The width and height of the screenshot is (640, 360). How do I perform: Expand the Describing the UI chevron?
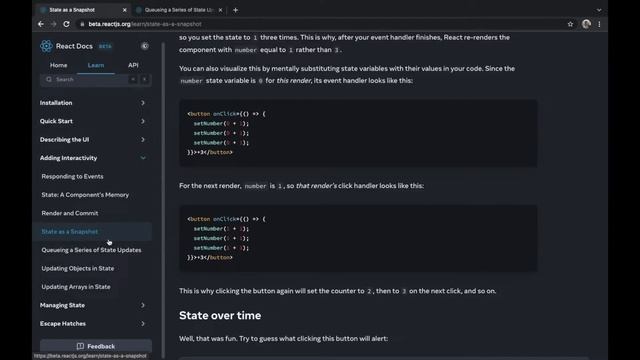click(143, 140)
